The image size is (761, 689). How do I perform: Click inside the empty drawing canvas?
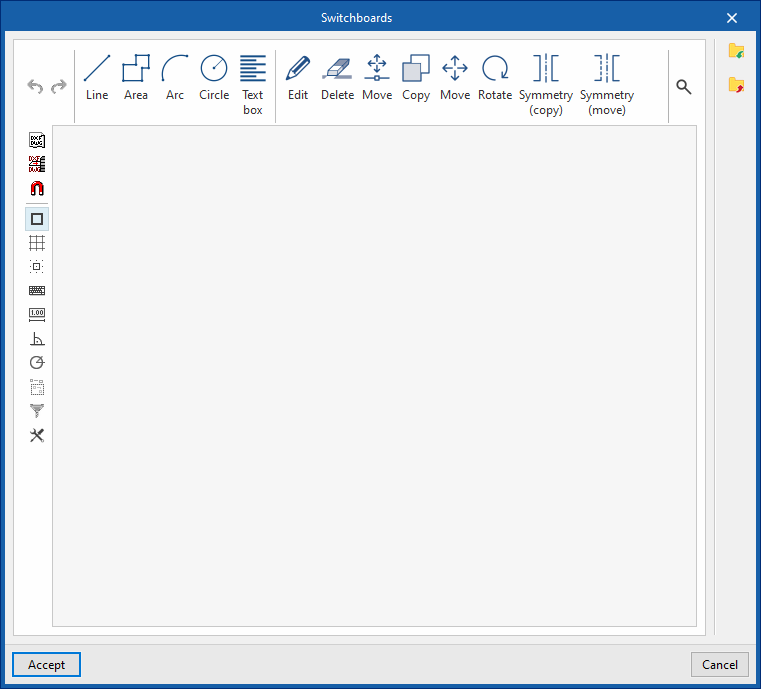(x=374, y=376)
